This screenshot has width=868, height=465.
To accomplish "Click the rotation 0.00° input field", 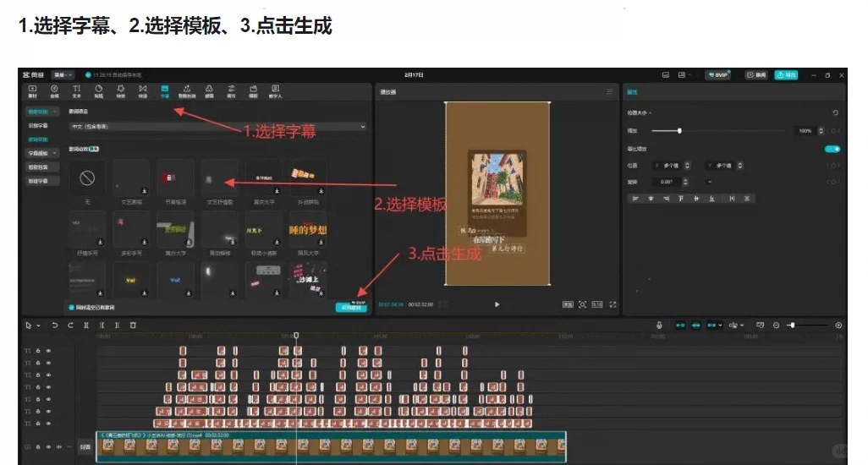I will coord(667,182).
